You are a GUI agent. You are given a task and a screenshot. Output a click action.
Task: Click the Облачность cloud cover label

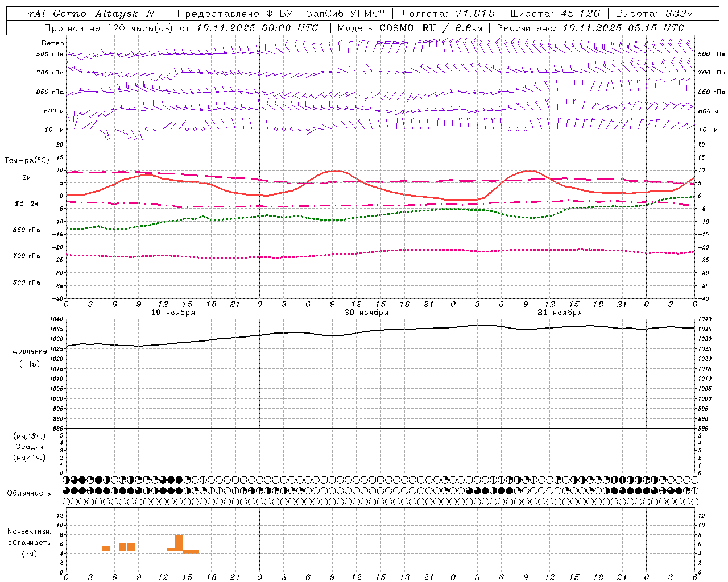pyautogui.click(x=29, y=493)
